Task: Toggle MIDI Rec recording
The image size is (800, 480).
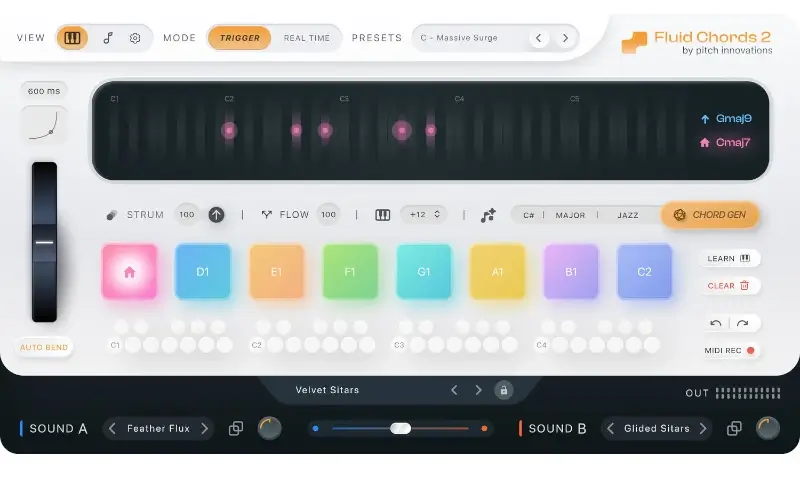Action: (x=730, y=350)
